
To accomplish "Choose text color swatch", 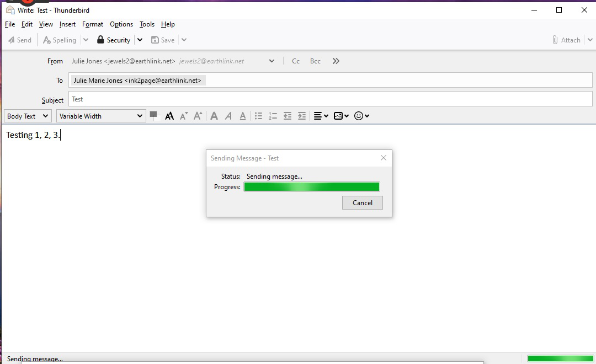I will click(155, 115).
